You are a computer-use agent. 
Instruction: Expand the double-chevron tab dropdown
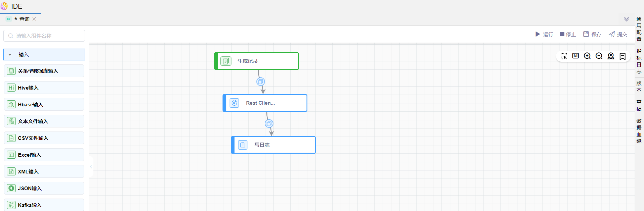tap(626, 19)
